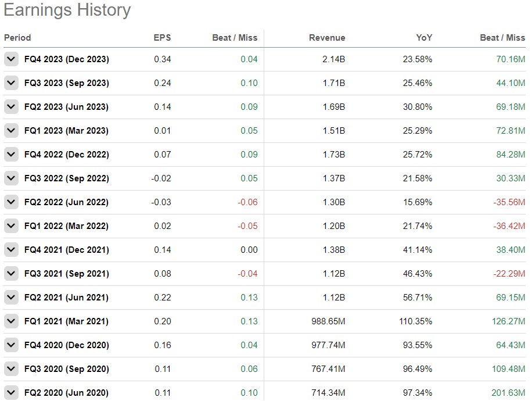
Task: Click the chevron beside FQ4 2022 (Dec 2022)
Action: pyautogui.click(x=11, y=154)
